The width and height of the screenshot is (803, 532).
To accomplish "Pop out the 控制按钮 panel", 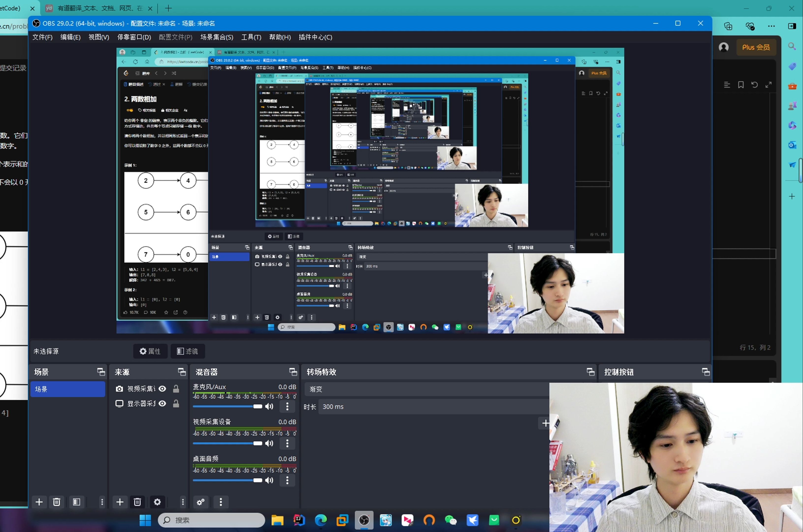I will click(x=706, y=372).
